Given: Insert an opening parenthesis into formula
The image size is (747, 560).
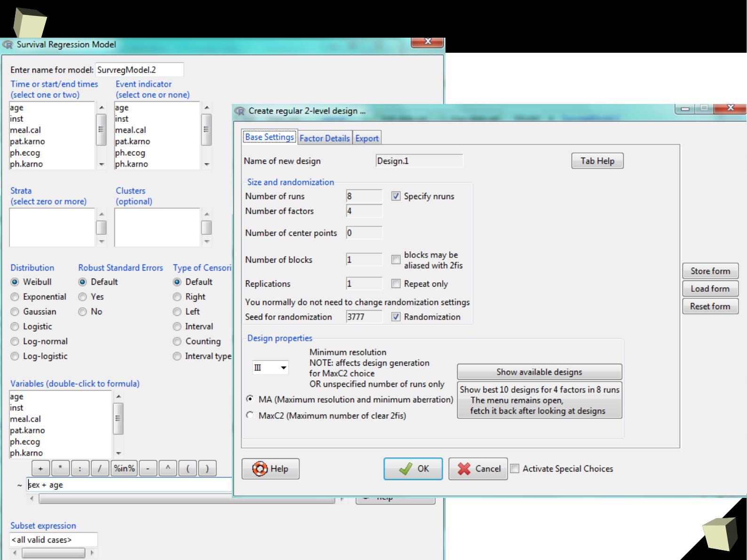Looking at the screenshot, I should [x=188, y=468].
